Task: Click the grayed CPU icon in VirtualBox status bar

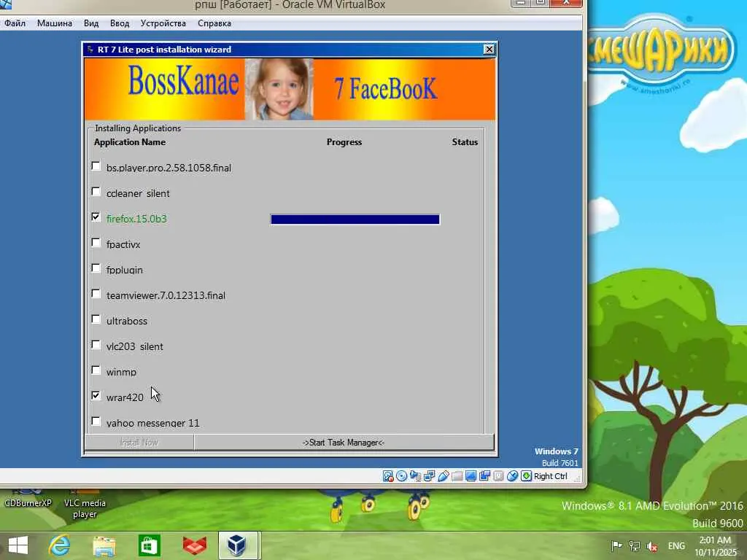Action: tap(498, 476)
